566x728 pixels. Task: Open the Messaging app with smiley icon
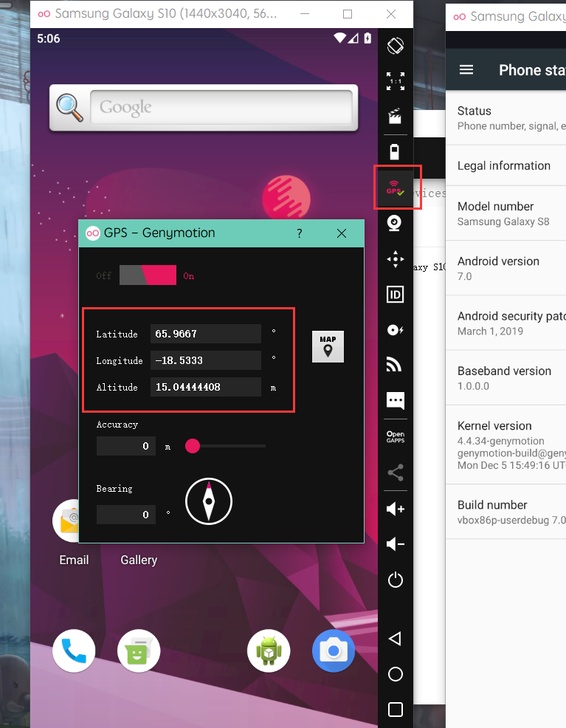coord(139,651)
